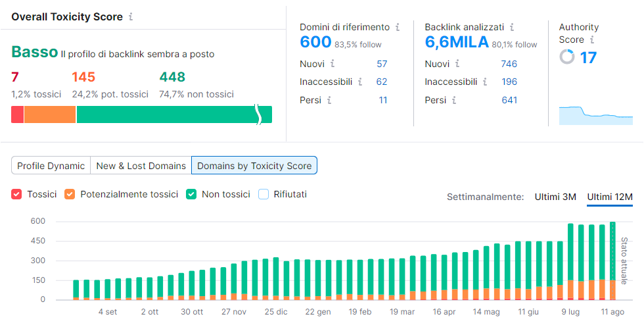The height and width of the screenshot is (329, 644).
Task: Click the Authority Score donut gauge icon
Action: tap(566, 57)
